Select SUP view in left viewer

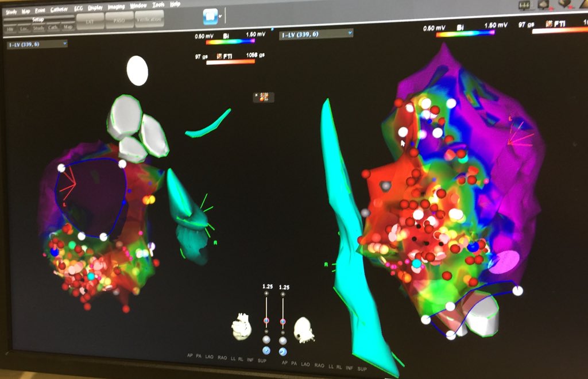(262, 360)
